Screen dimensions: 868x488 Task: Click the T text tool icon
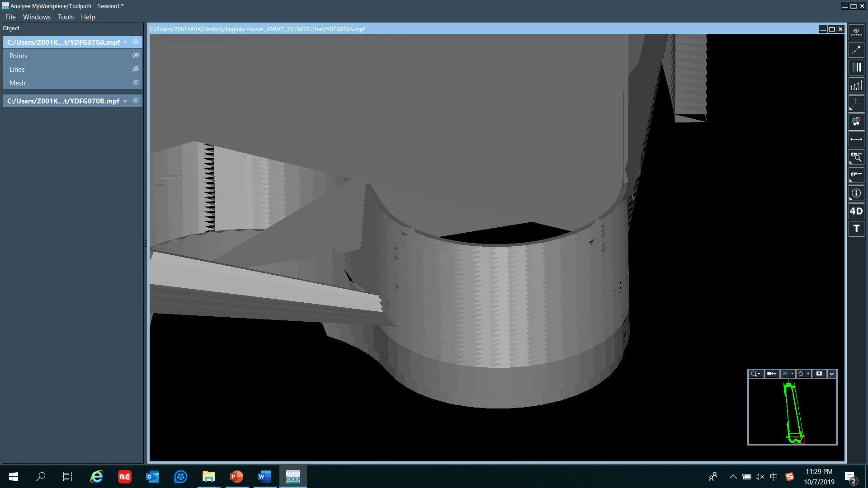856,229
